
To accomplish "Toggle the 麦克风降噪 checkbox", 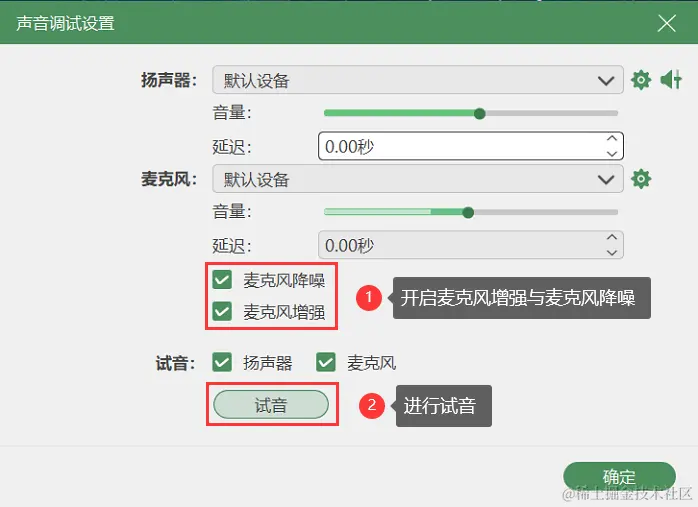I will pyautogui.click(x=222, y=280).
